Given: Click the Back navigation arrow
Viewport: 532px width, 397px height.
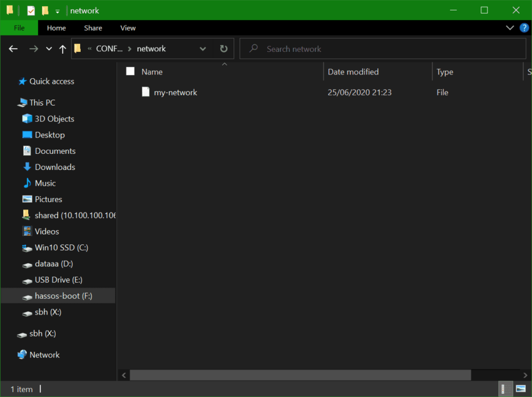Looking at the screenshot, I should [x=13, y=49].
